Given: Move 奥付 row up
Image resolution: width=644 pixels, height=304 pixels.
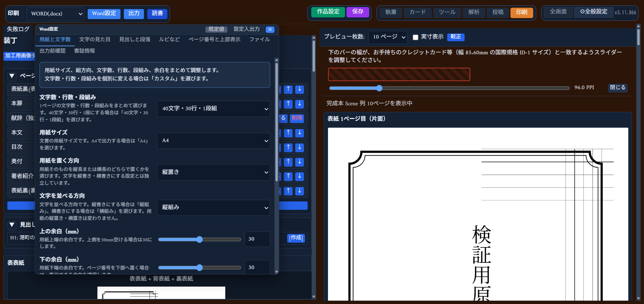Looking at the screenshot, I should [x=288, y=162].
